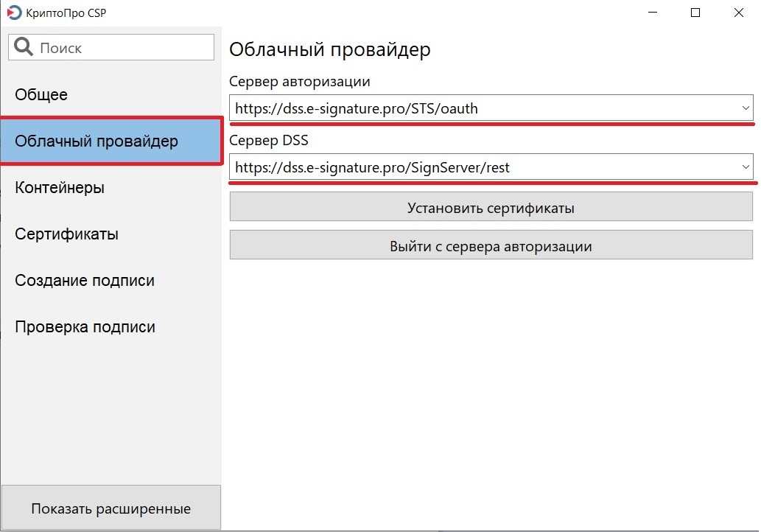Image resolution: width=761 pixels, height=532 pixels.
Task: Maximize the КриптоПро CSP window
Action: (x=695, y=13)
